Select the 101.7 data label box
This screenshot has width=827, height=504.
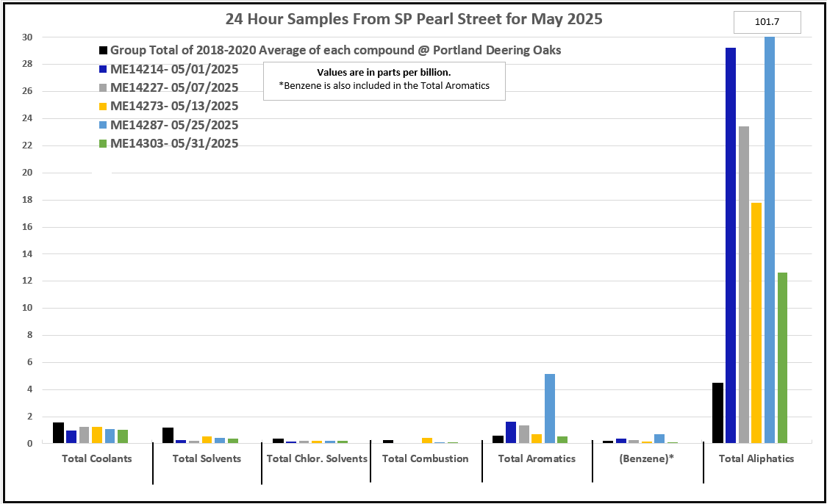767,23
